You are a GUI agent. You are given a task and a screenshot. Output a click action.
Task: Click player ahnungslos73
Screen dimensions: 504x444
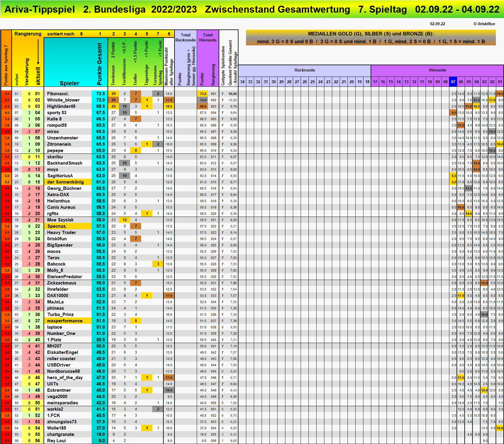click(62, 422)
